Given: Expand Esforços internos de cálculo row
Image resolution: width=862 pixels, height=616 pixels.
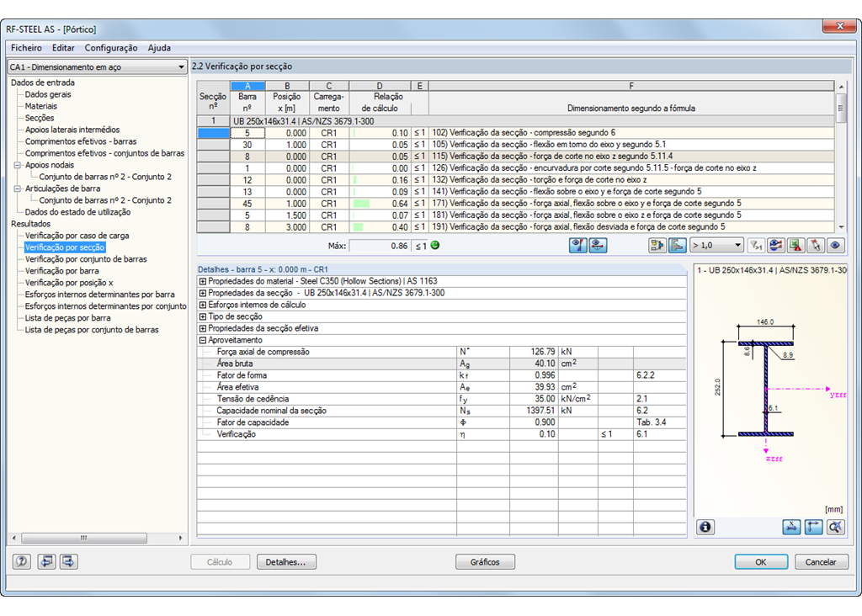Looking at the screenshot, I should [x=202, y=305].
